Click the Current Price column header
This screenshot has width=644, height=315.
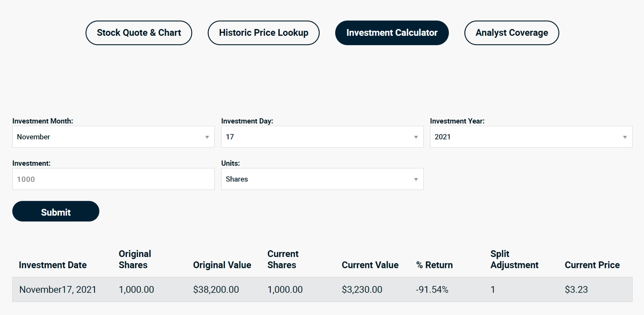coord(592,265)
